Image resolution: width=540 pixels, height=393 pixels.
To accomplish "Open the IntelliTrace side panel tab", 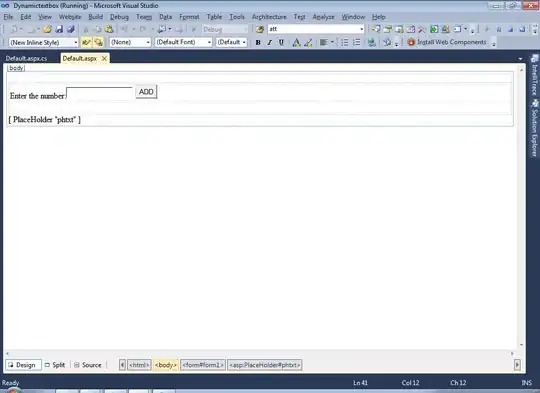I will tap(534, 75).
